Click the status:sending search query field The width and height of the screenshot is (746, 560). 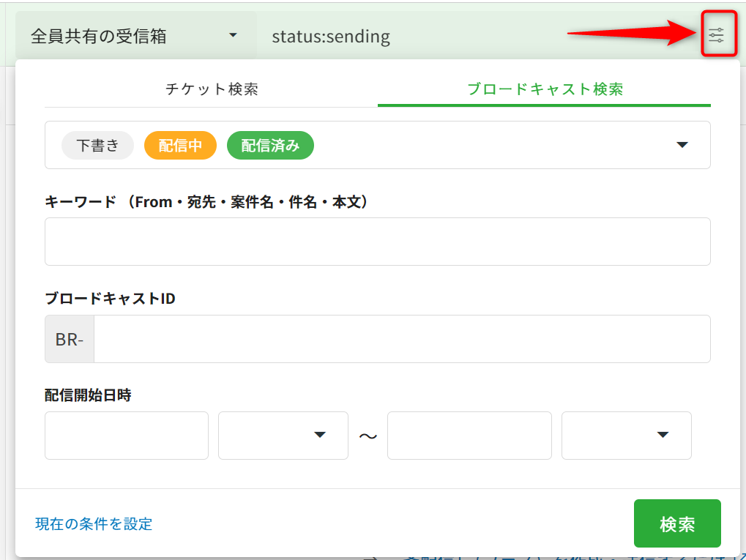coord(410,36)
